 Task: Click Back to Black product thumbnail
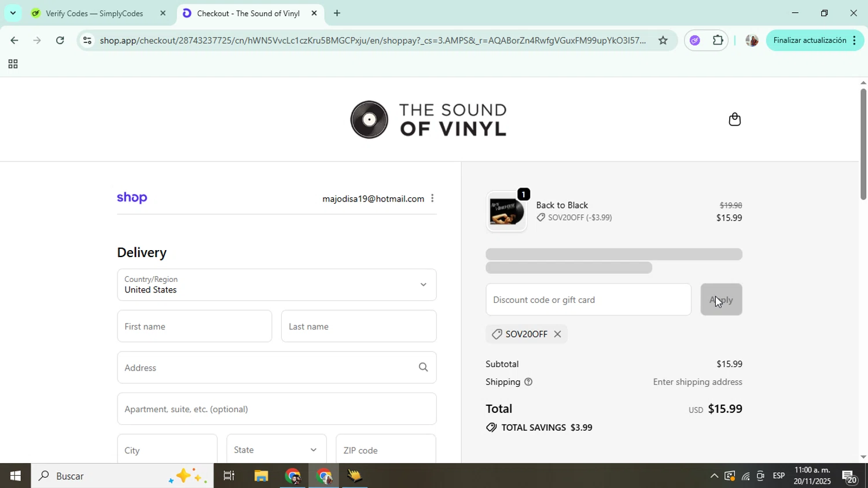(x=506, y=211)
